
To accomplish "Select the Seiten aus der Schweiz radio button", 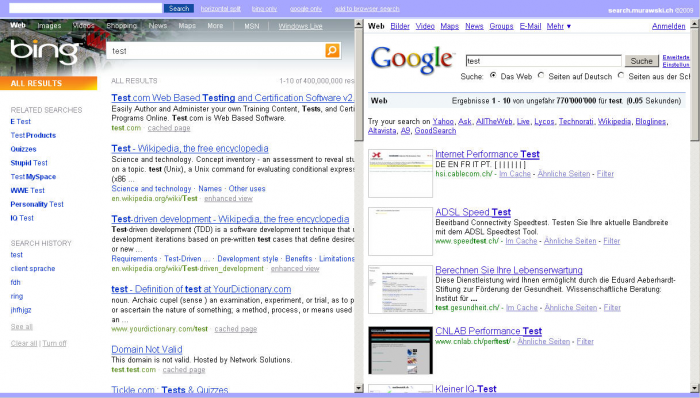I will (621, 75).
